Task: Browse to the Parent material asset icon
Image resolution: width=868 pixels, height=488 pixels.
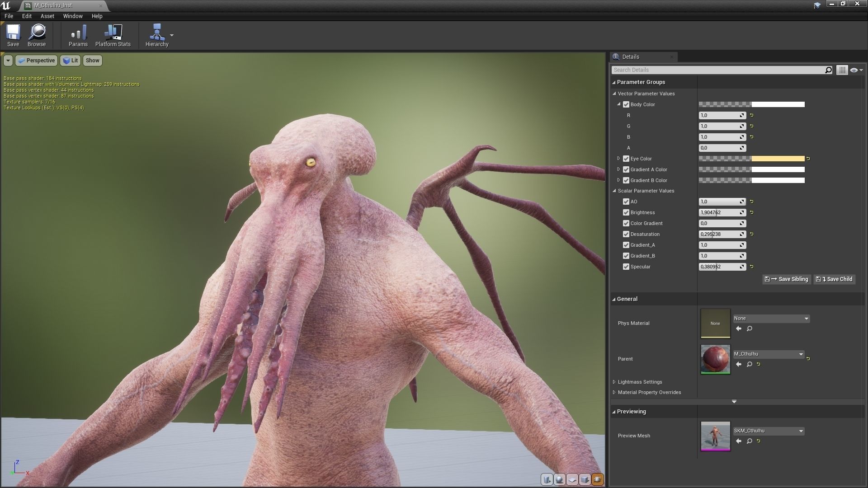Action: point(749,364)
